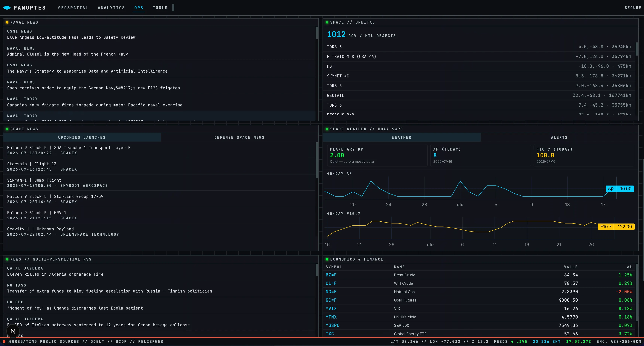
Task: Select the Weather tab in space weather
Action: (x=402, y=137)
